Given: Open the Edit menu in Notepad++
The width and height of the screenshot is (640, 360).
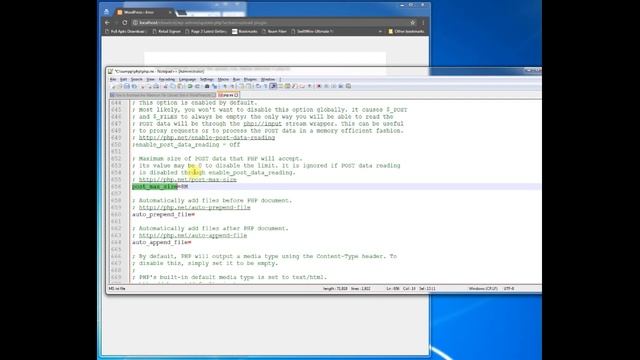Looking at the screenshot, I should tap(123, 79).
